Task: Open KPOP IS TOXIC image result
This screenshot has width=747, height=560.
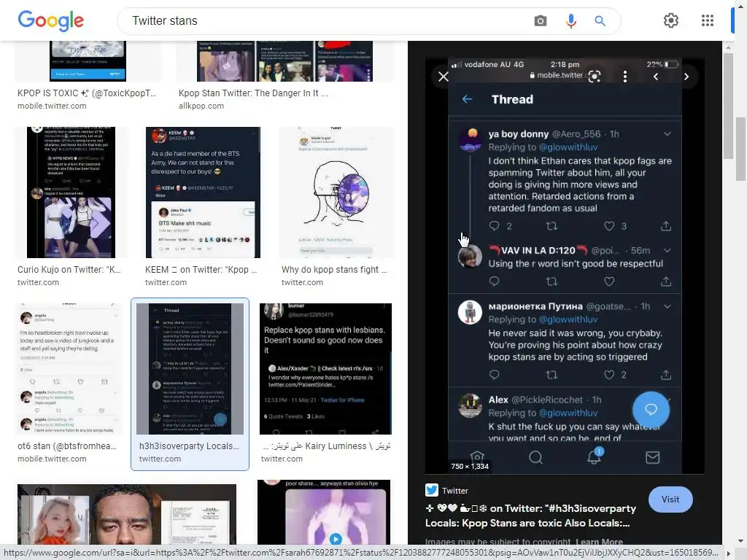Action: click(88, 61)
